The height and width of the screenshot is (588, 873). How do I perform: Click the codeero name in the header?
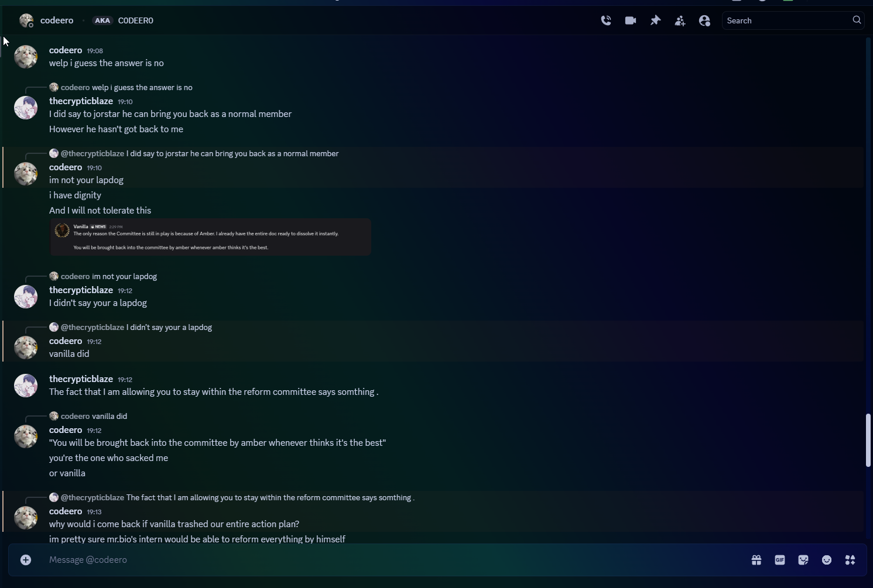coord(57,20)
